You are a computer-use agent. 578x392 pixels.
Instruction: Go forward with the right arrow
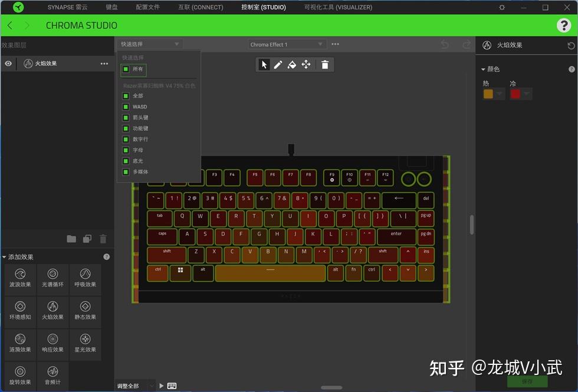[27, 25]
